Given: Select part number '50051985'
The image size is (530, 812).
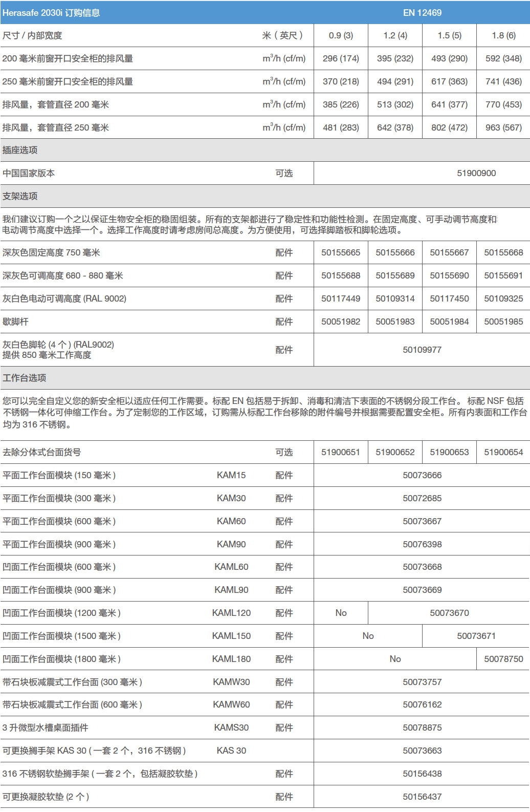Looking at the screenshot, I should (x=503, y=322).
